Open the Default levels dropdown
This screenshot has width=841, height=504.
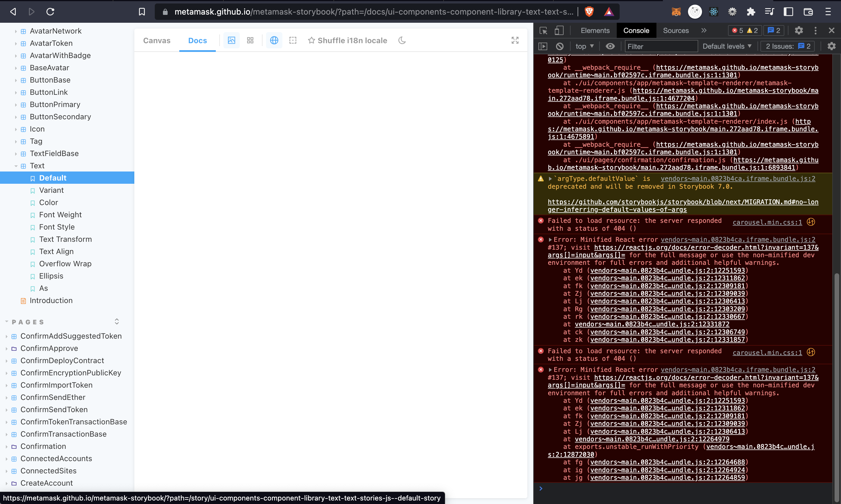(x=727, y=46)
